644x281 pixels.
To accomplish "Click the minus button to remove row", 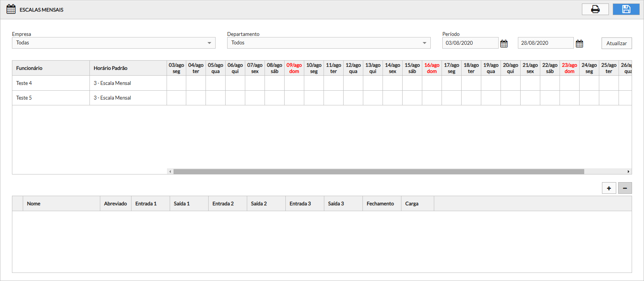I will pyautogui.click(x=625, y=188).
